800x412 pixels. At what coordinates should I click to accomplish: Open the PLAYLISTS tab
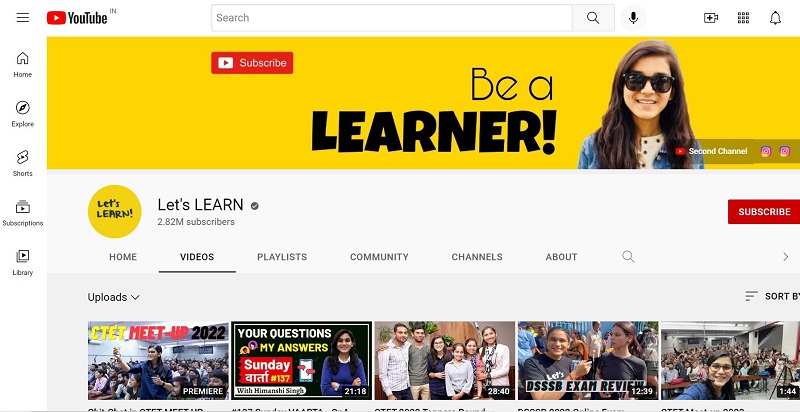tap(282, 257)
